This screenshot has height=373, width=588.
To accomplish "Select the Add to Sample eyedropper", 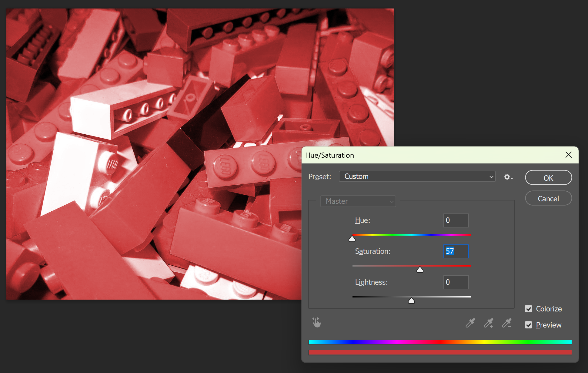I will coord(489,323).
